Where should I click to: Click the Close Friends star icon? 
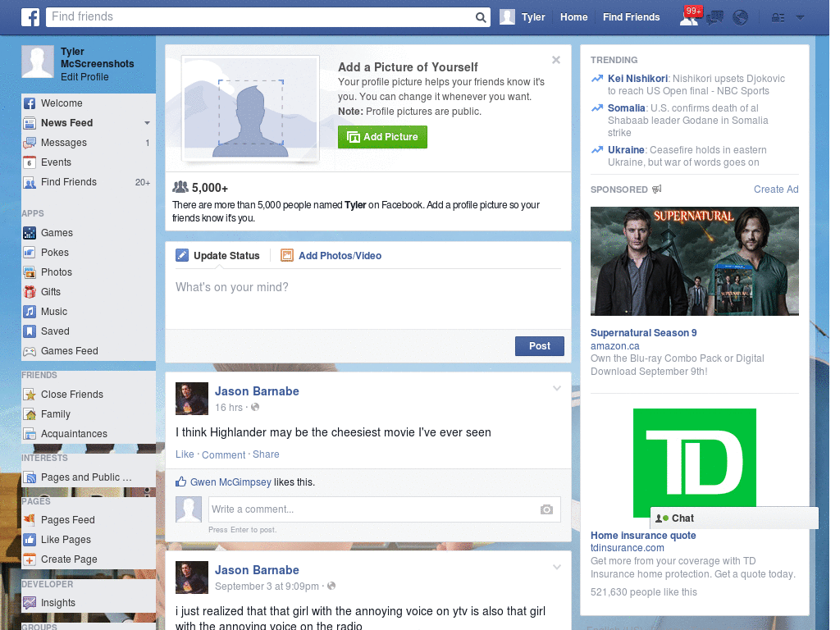(30, 395)
